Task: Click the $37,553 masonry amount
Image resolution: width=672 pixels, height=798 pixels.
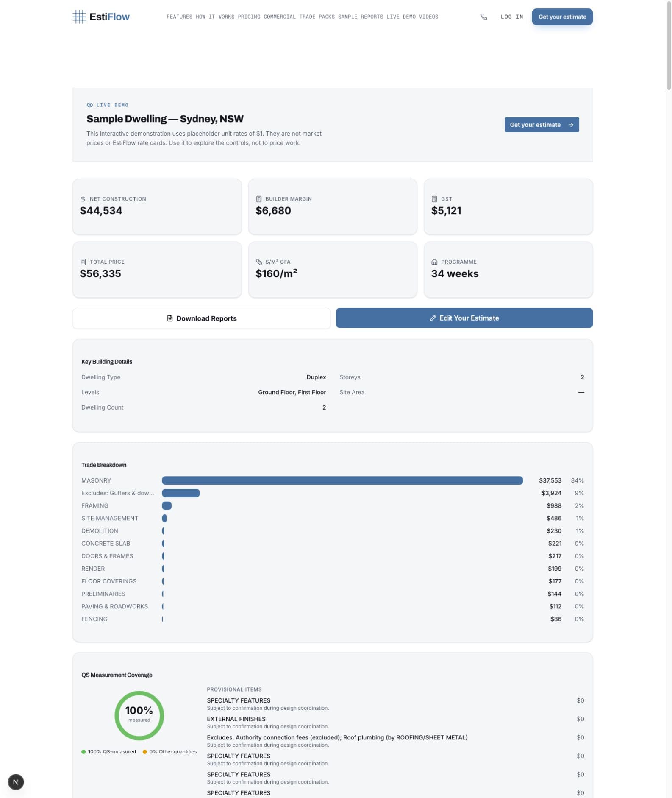Action: coord(550,480)
